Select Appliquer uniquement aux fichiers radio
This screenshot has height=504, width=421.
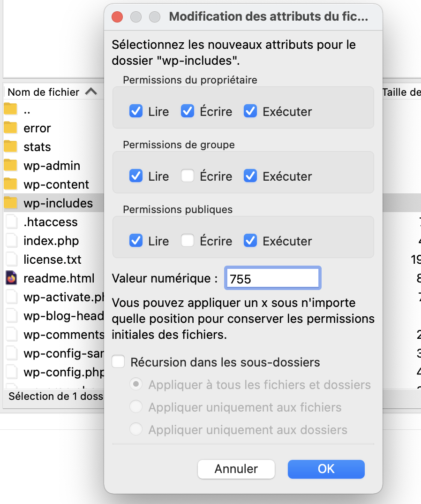click(136, 407)
